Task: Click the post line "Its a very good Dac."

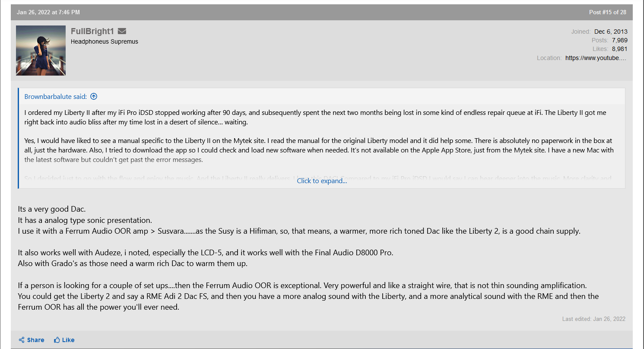Action: pos(52,209)
